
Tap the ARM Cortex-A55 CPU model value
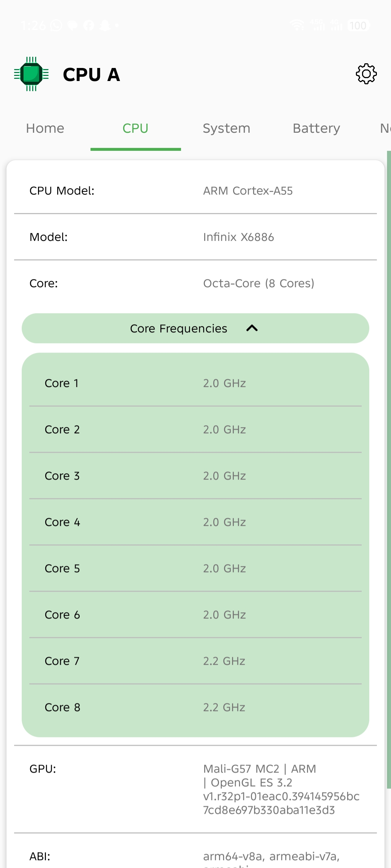point(248,191)
